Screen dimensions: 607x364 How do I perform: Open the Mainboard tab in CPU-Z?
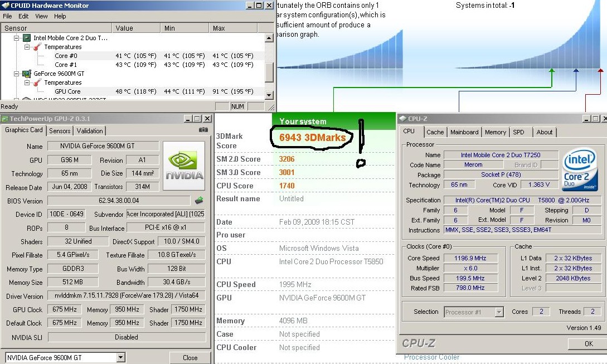click(464, 132)
